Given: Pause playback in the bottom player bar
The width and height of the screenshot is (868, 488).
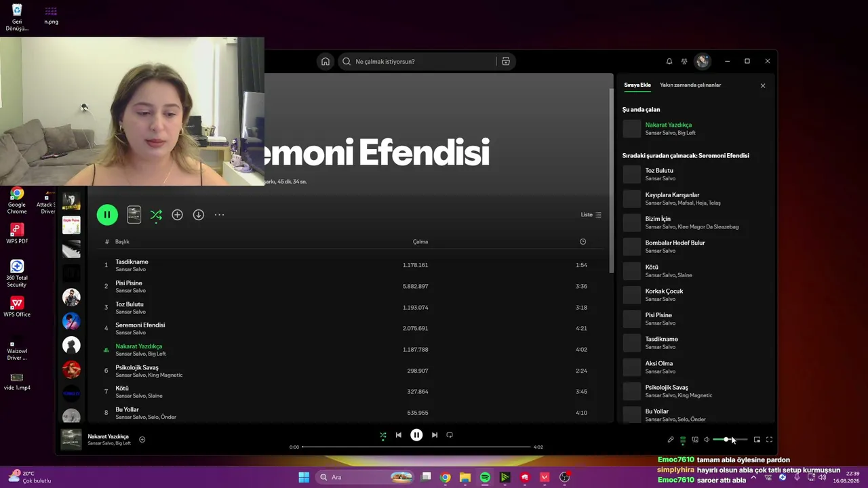Looking at the screenshot, I should click(416, 435).
